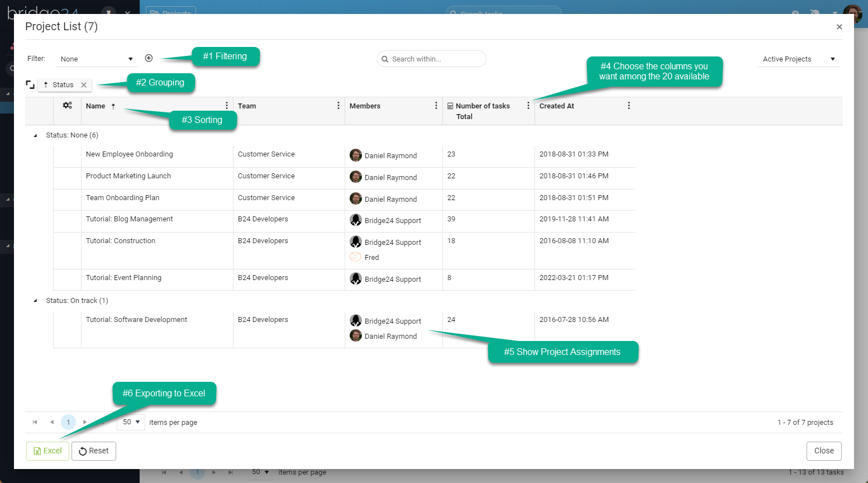Select page 1 in project list pager
This screenshot has width=868, height=483.
[x=68, y=422]
